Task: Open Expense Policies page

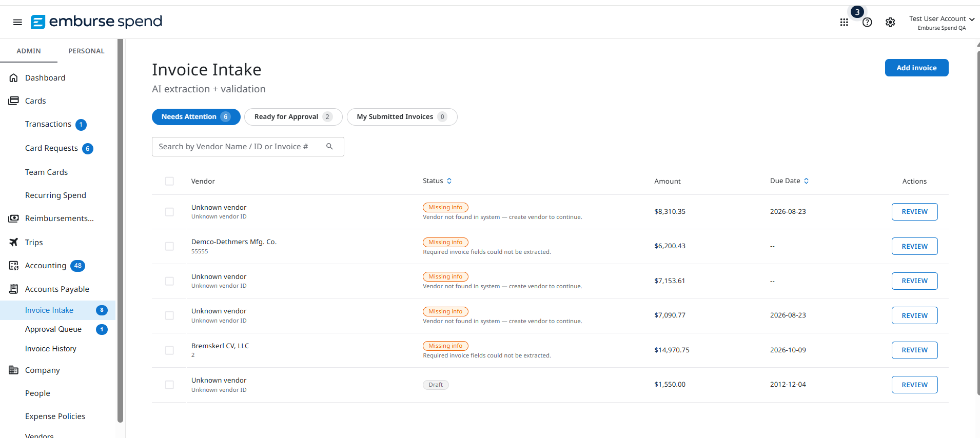Action: (55, 416)
